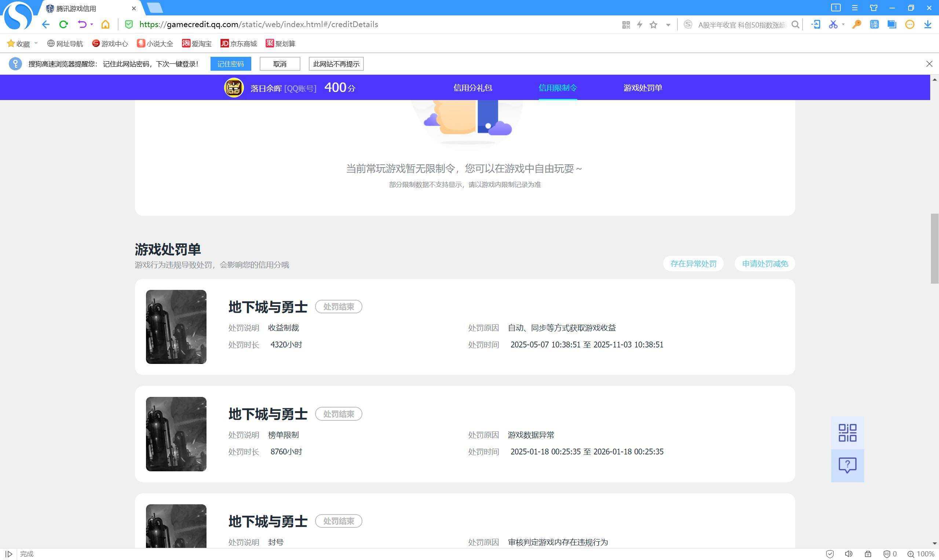Open the floating QR code button

coord(847,433)
